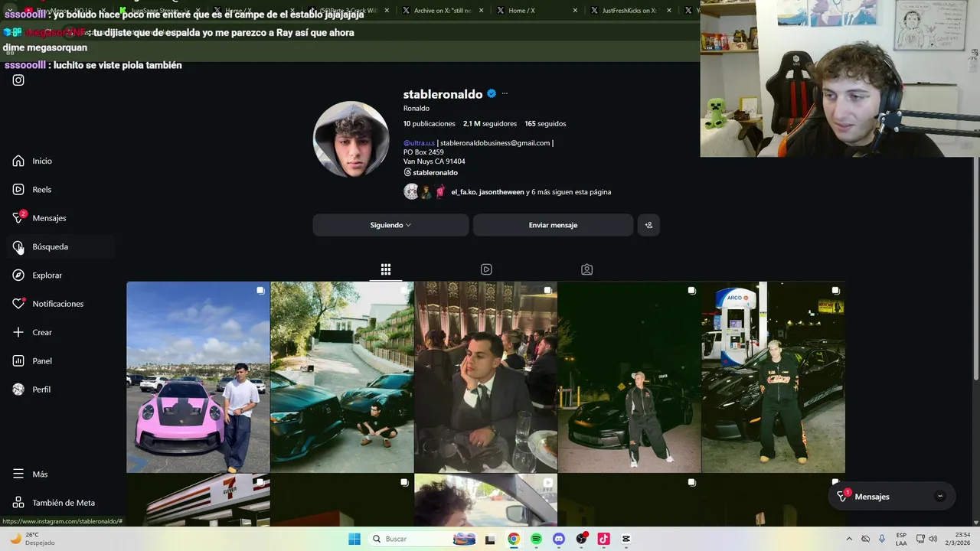980x551 pixels.
Task: Open the stableronaldo Threads link
Action: 430,172
